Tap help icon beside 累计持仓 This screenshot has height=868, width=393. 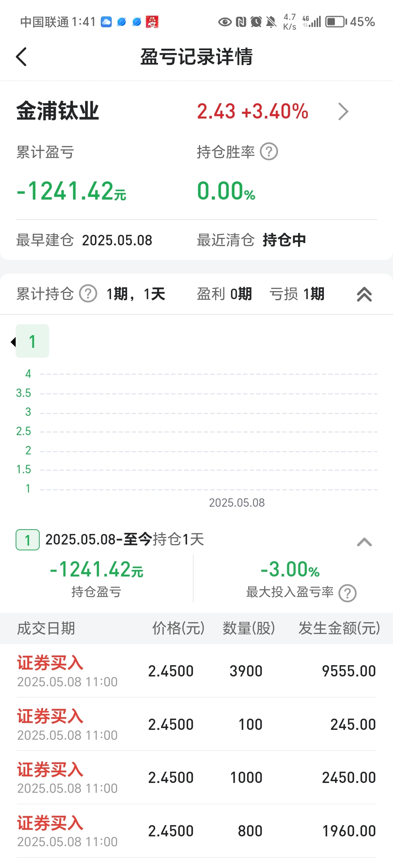[x=88, y=294]
